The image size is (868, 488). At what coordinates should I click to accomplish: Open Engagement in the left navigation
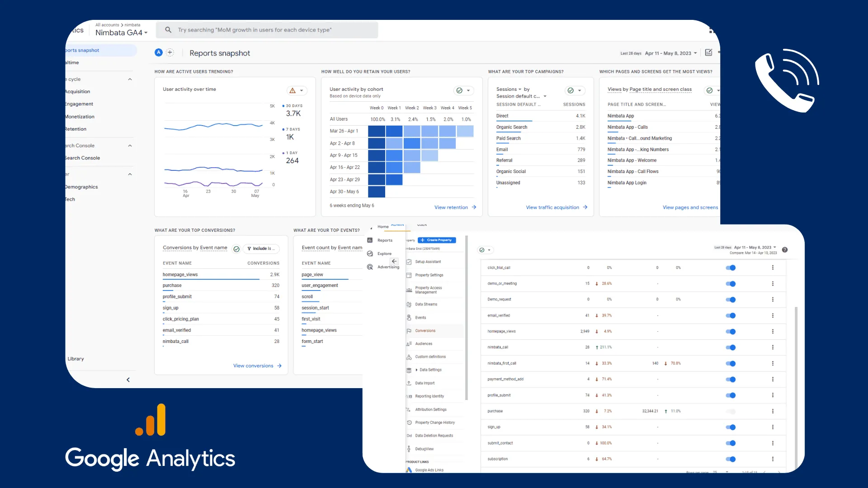tap(79, 104)
